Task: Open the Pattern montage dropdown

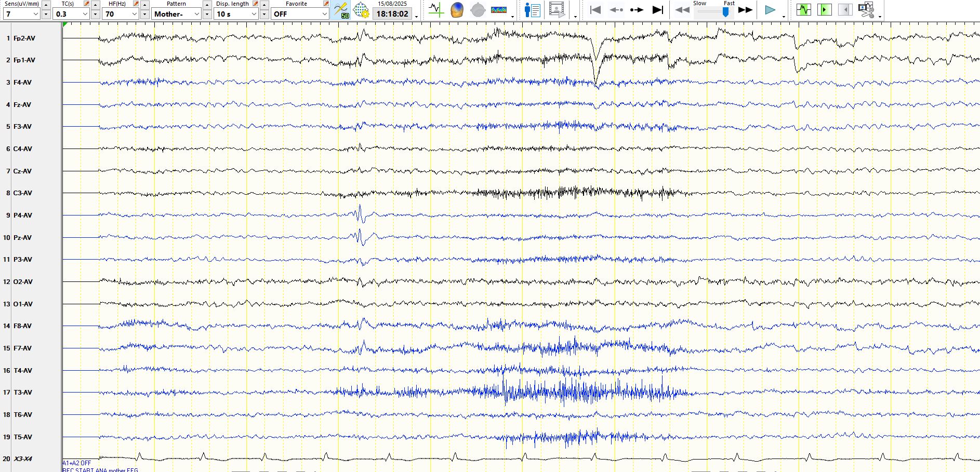Action: 177,14
